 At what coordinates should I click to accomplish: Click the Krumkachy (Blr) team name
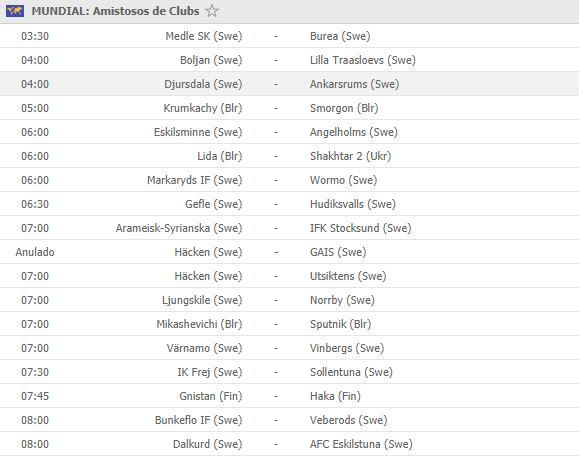point(203,108)
